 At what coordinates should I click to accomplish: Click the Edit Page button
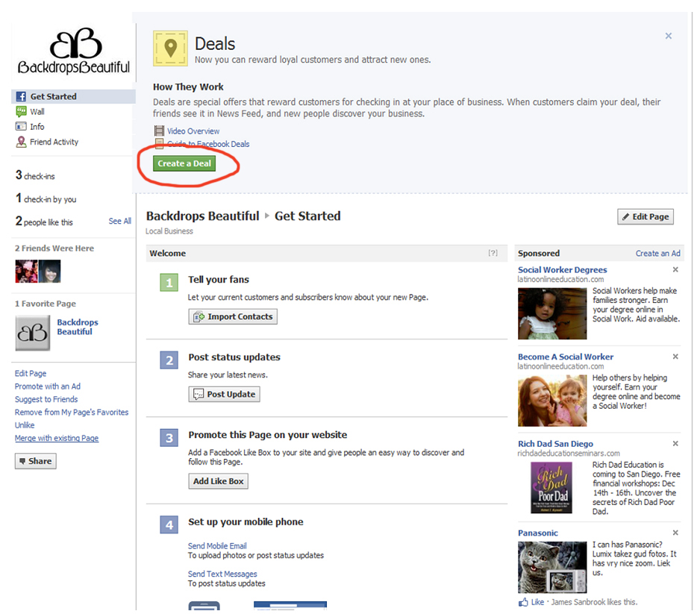pyautogui.click(x=646, y=217)
